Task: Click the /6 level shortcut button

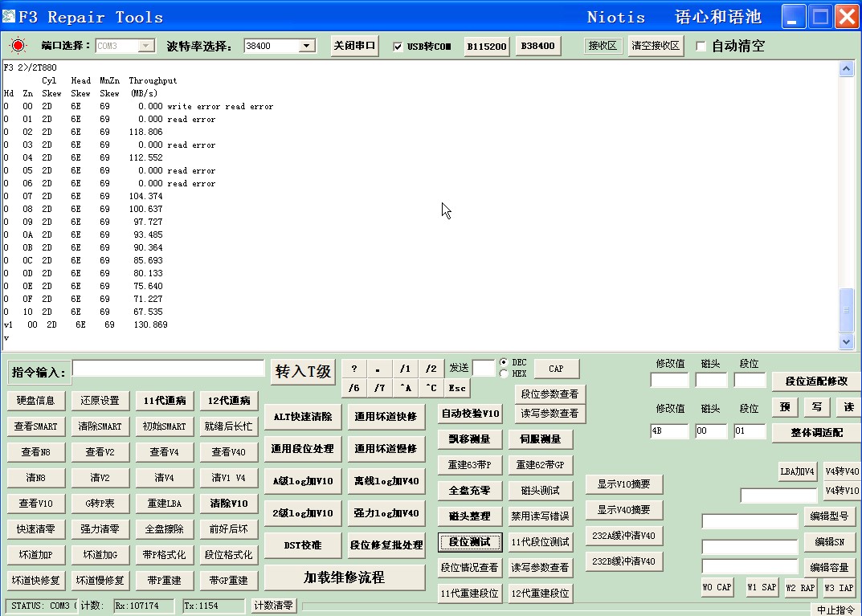Action: pos(354,388)
